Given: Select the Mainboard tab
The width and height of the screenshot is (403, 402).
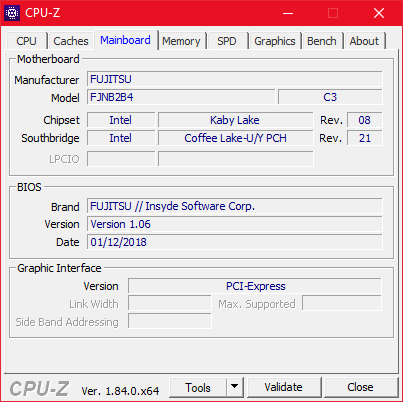Looking at the screenshot, I should click(125, 40).
